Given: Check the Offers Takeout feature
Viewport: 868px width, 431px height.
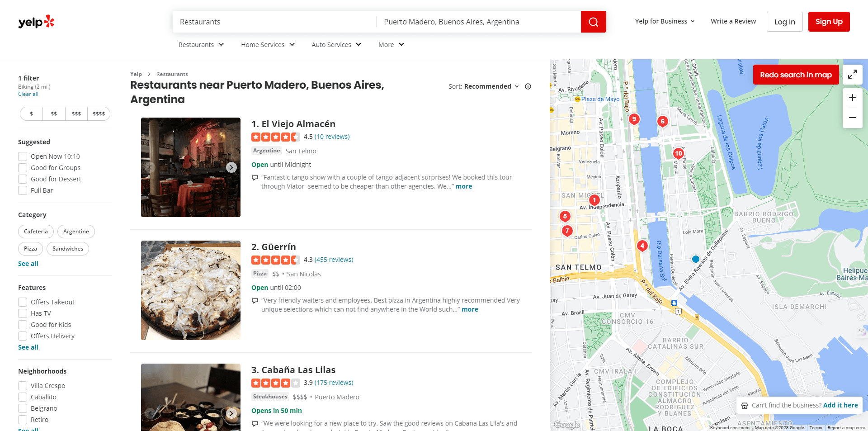Looking at the screenshot, I should point(22,302).
